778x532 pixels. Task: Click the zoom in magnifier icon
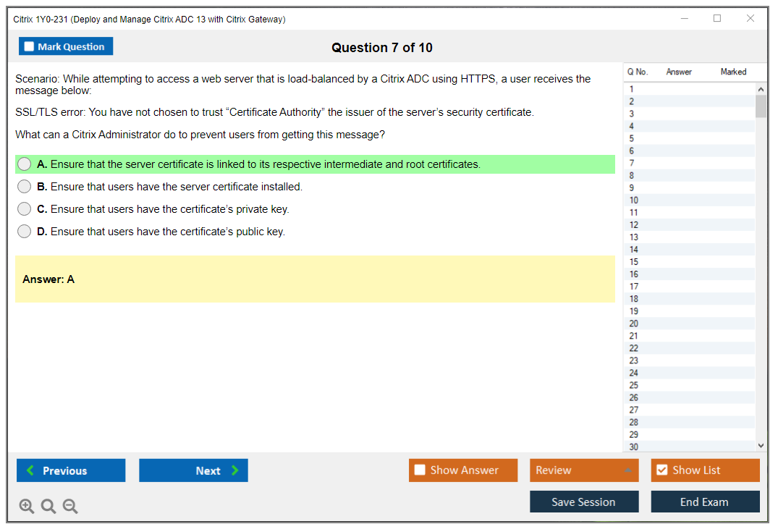[26, 507]
